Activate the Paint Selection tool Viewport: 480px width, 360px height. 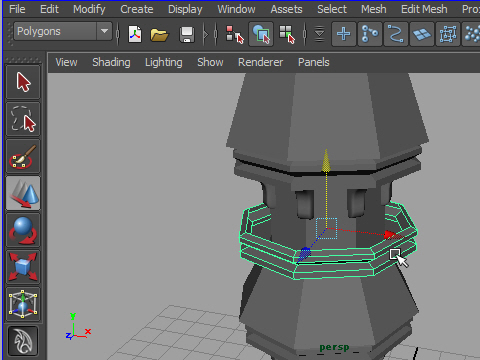[x=23, y=156]
